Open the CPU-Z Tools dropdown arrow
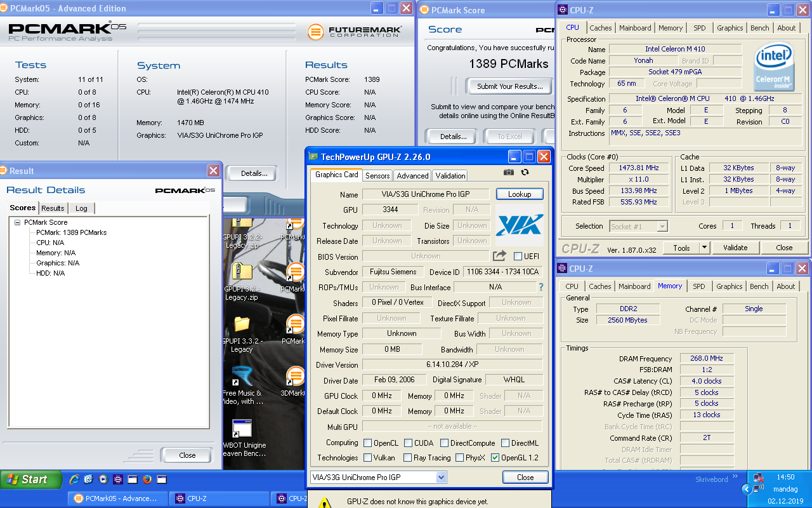This screenshot has width=812, height=508. [704, 248]
